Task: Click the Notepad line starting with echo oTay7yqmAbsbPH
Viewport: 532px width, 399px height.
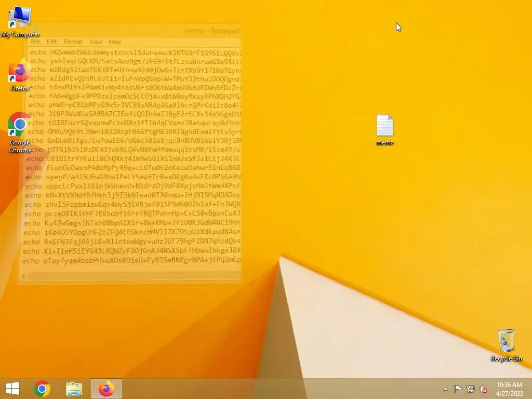Action: click(x=131, y=261)
